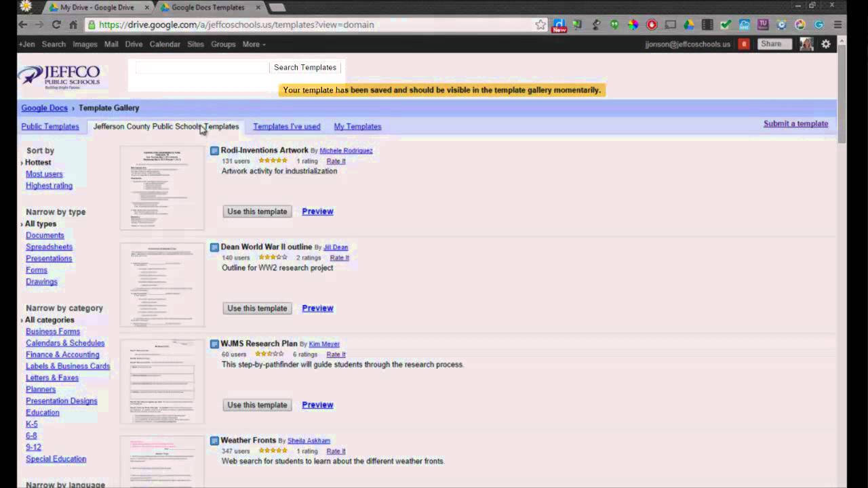Open Drive in the Google bar
868x488 pixels.
coord(134,44)
